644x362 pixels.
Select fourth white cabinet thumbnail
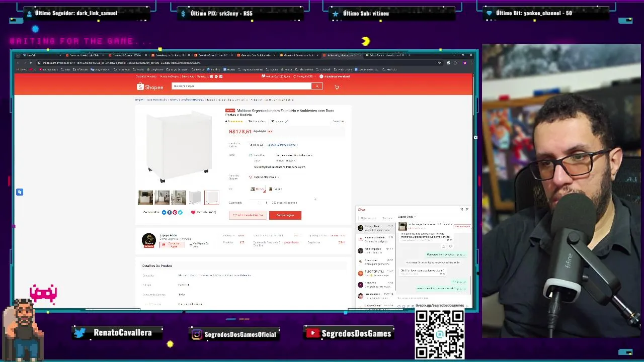195,198
